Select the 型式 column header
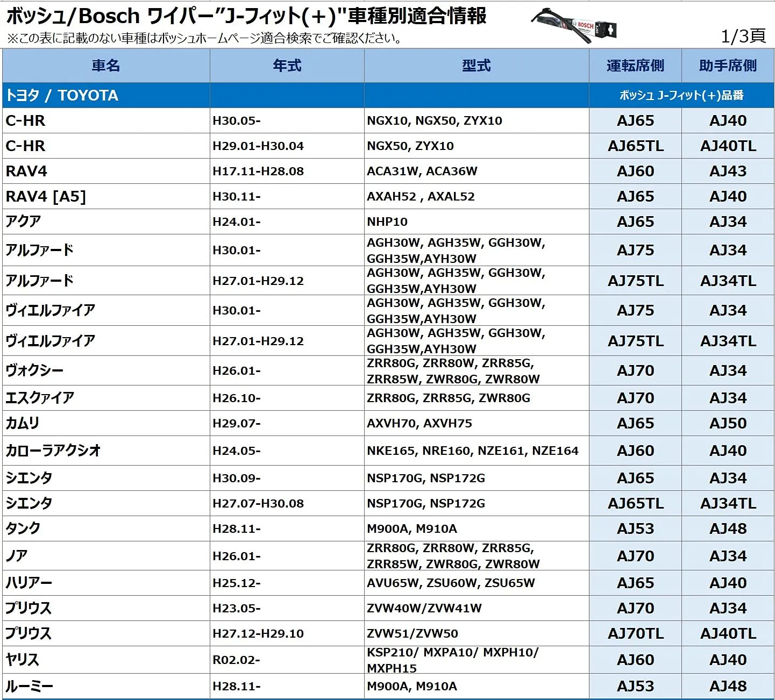Viewport: 775px width, 700px height. pos(476,66)
